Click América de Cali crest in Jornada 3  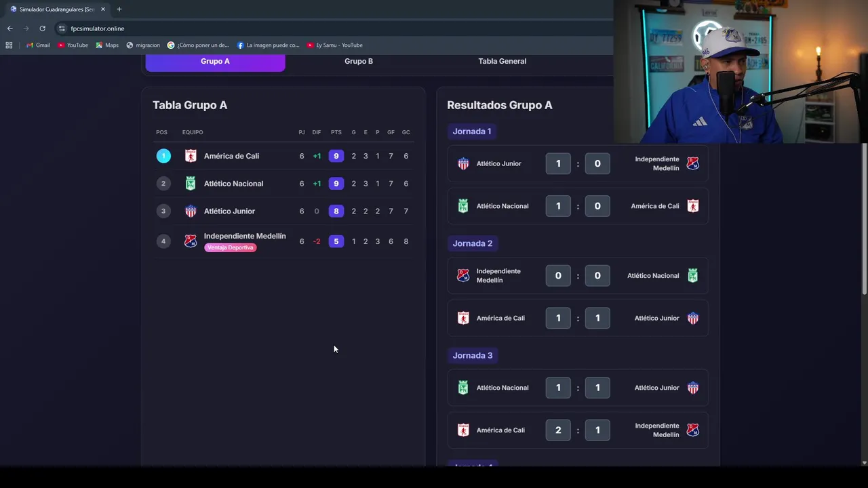pos(463,430)
